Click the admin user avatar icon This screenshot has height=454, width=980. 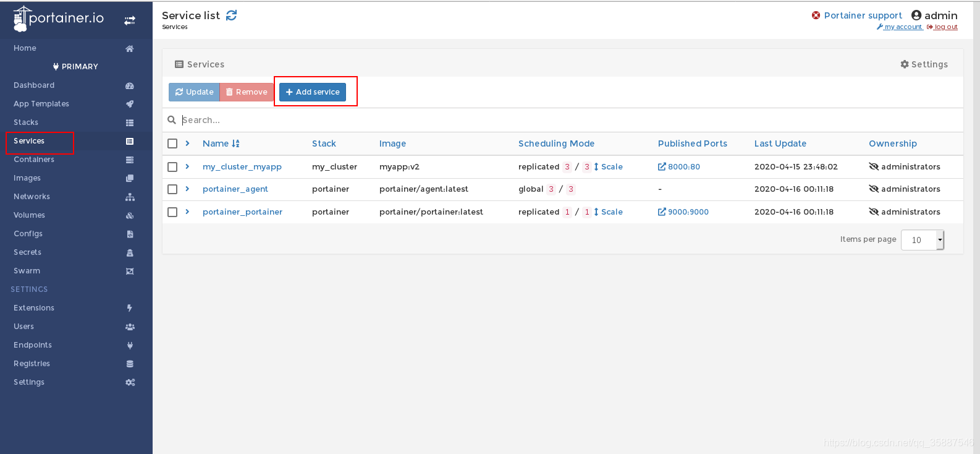(916, 15)
